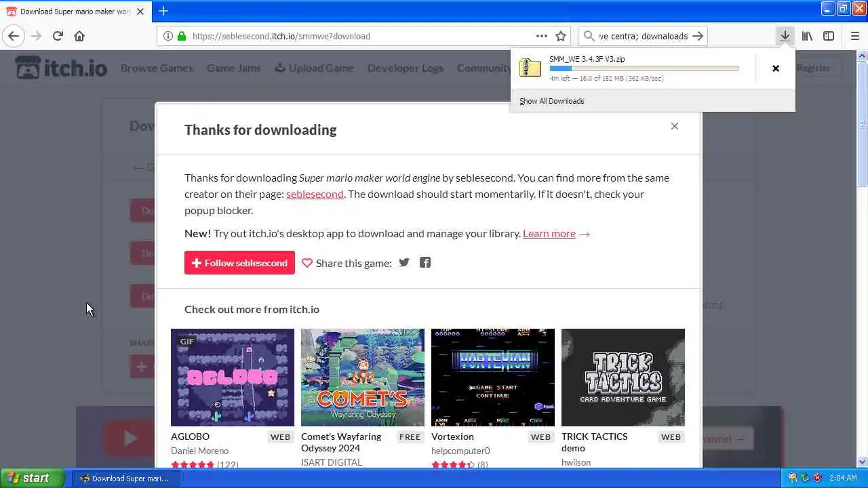The height and width of the screenshot is (488, 868).
Task: Go back with the browser back arrow
Action: coord(14,36)
